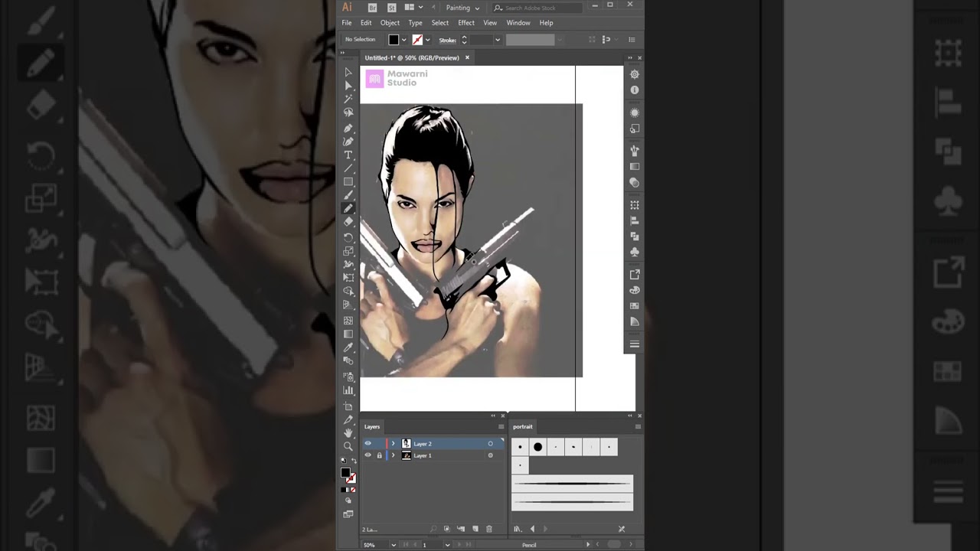Open the stroke weight dropdown

(x=498, y=40)
